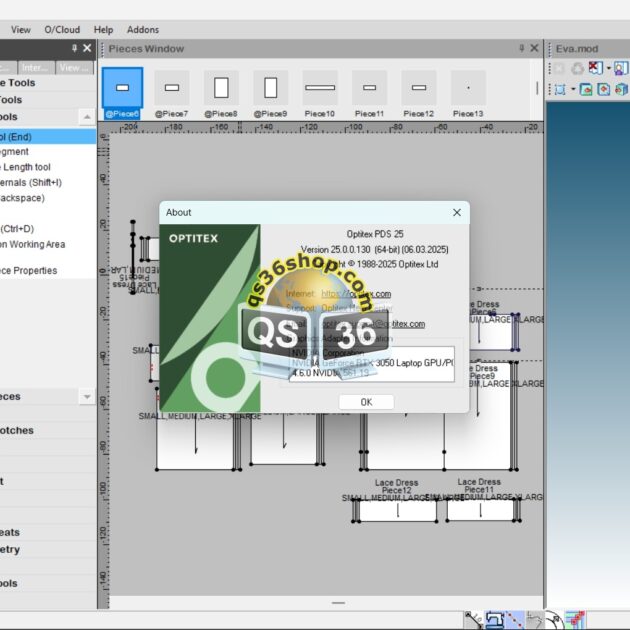Pin the Pieces Window panel
This screenshot has height=630, width=630.
coord(522,48)
